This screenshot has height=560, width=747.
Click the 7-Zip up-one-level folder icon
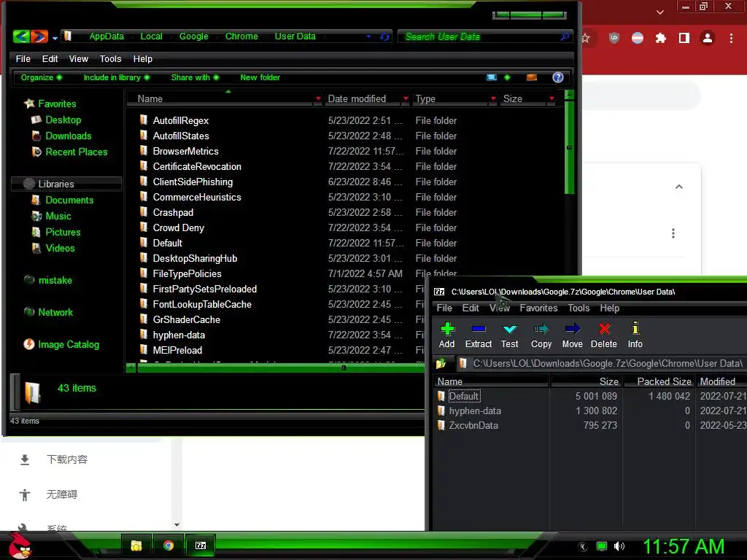pyautogui.click(x=441, y=364)
